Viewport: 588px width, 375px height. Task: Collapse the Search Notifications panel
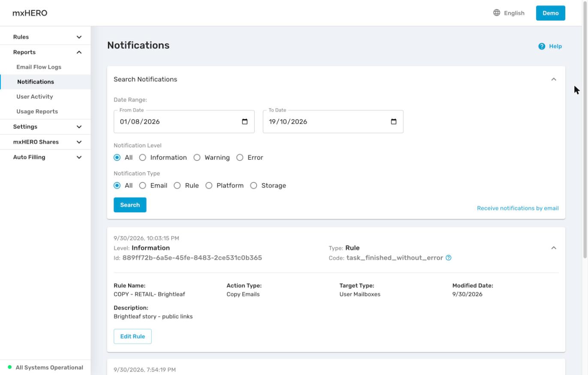tap(554, 79)
